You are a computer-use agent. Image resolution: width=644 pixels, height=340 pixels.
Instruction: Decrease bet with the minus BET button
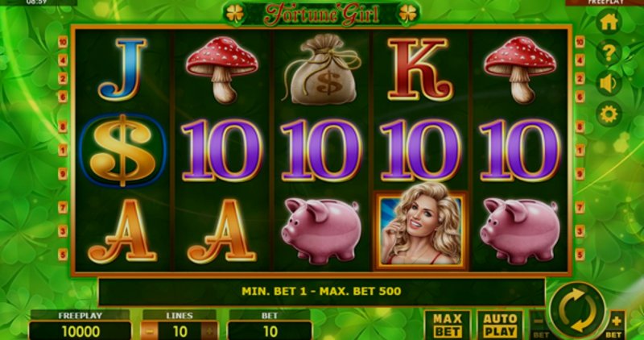click(539, 325)
